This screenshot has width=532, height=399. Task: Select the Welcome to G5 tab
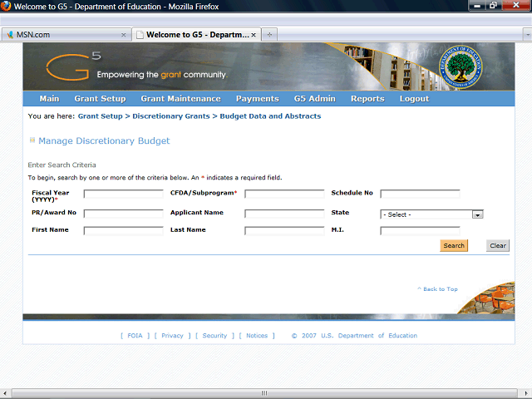pyautogui.click(x=196, y=35)
